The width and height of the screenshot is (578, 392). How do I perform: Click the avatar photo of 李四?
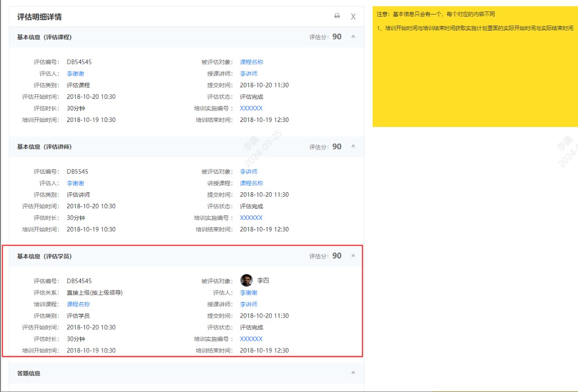[x=246, y=280]
